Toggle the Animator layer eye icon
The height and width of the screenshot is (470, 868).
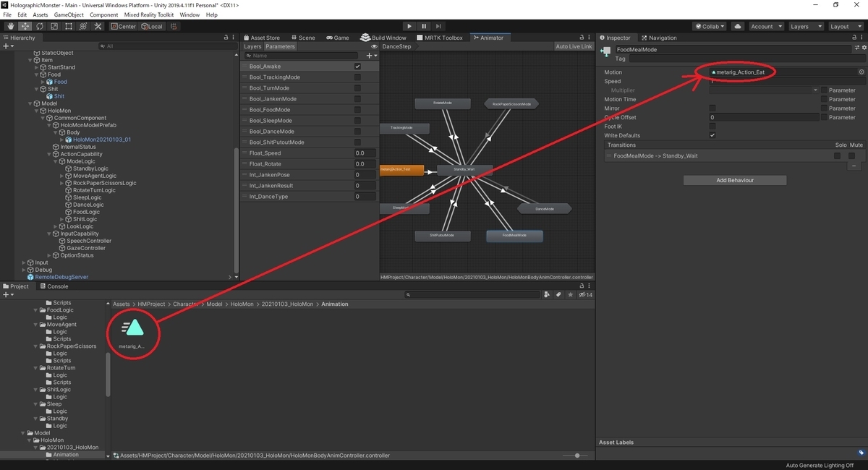[375, 46]
